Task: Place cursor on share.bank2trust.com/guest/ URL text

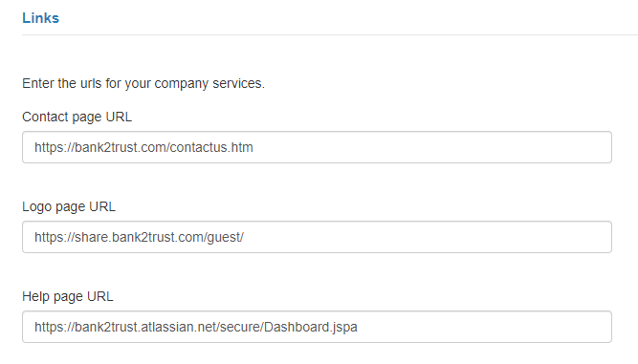Action: click(x=139, y=237)
